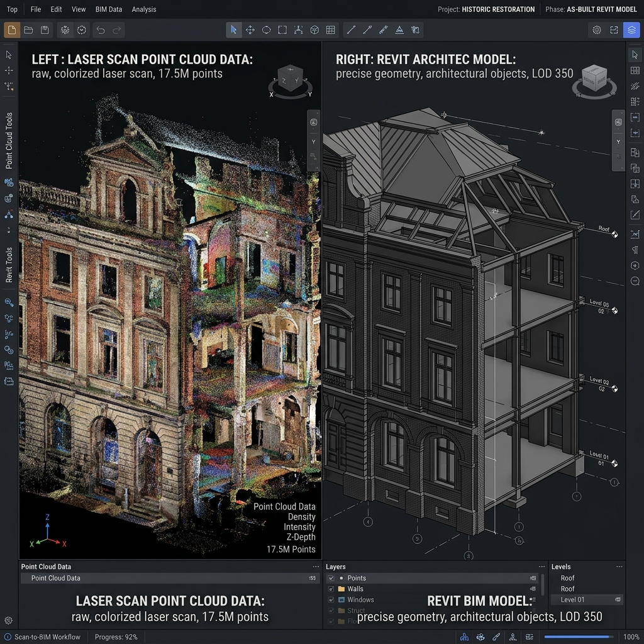Open the Layers panel ellipsis menu
The width and height of the screenshot is (644, 644).
tap(541, 567)
